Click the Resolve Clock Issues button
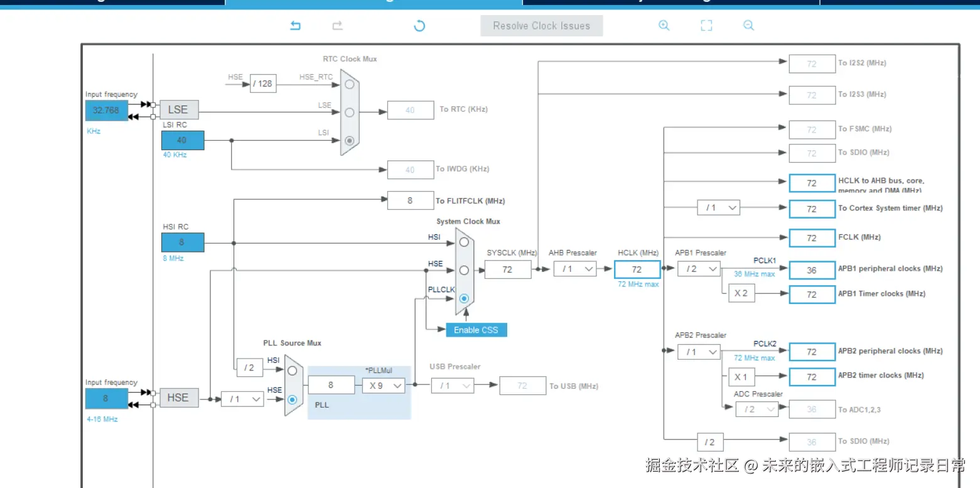The width and height of the screenshot is (980, 488). pyautogui.click(x=542, y=26)
